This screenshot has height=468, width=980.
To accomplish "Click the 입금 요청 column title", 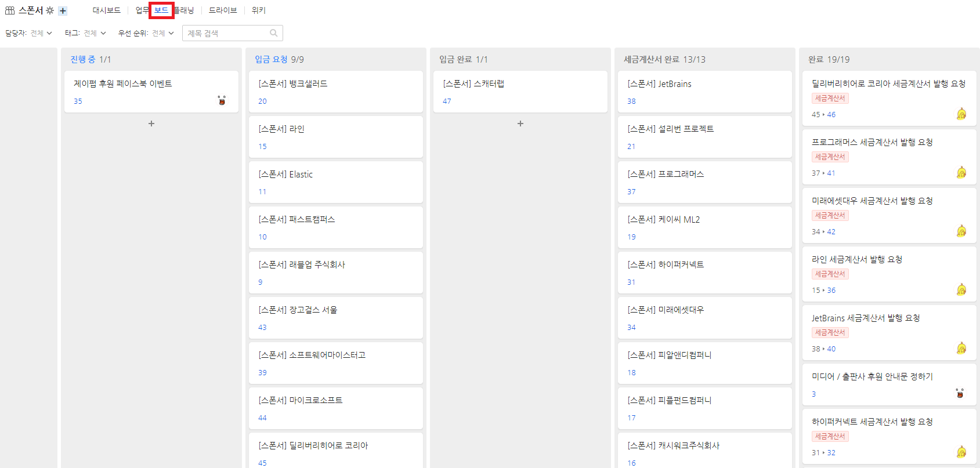I will [271, 59].
